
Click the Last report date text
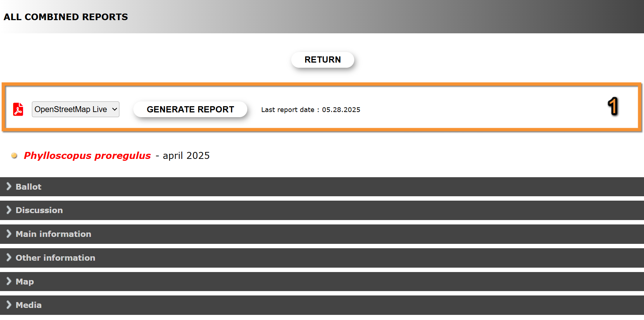point(310,110)
